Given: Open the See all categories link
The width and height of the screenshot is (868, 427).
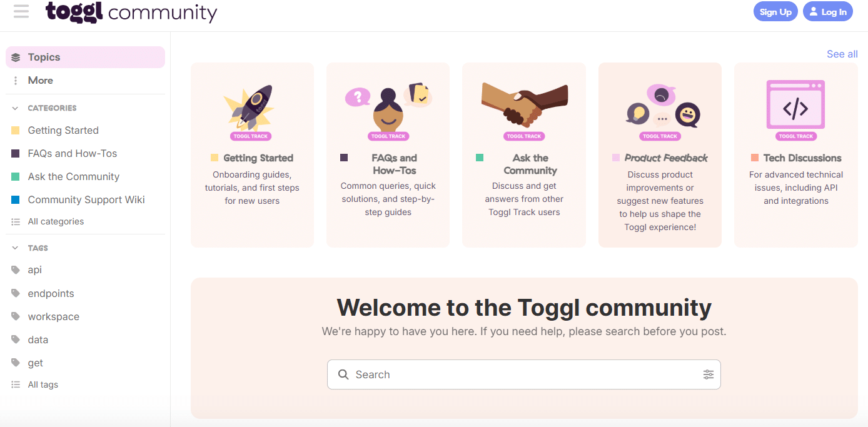Looking at the screenshot, I should [842, 54].
